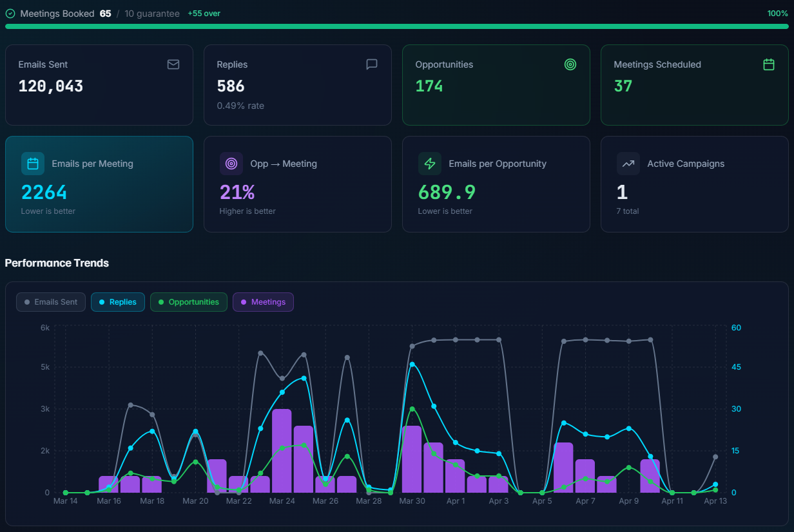Click the trend arrow icon beside Active Campaigns
Image resolution: width=794 pixels, height=532 pixels.
[x=628, y=164]
